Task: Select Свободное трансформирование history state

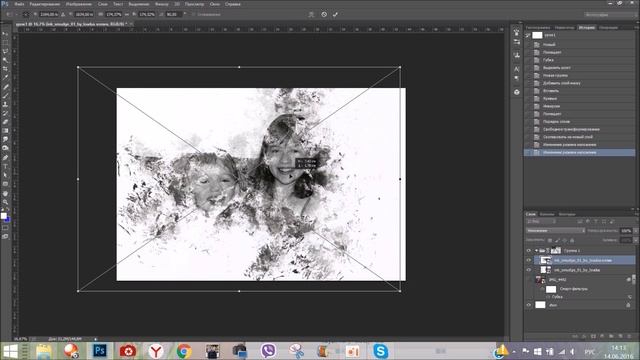Action: point(580,129)
